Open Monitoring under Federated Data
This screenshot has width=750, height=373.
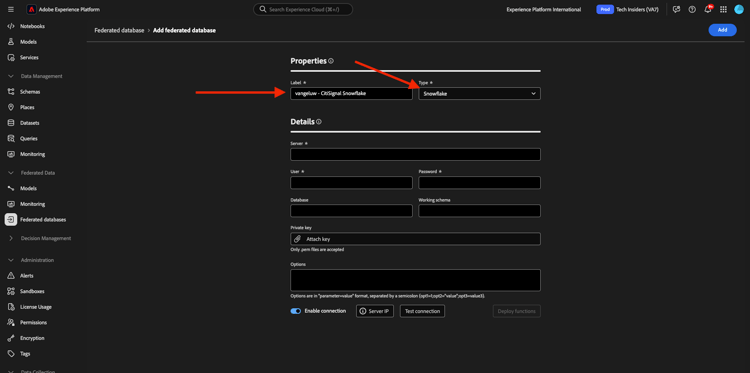(32, 204)
